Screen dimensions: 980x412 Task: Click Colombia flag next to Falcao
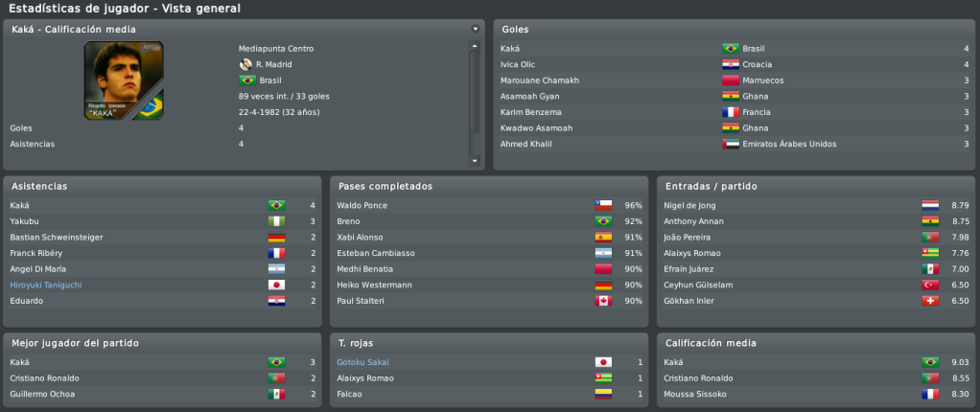603,394
